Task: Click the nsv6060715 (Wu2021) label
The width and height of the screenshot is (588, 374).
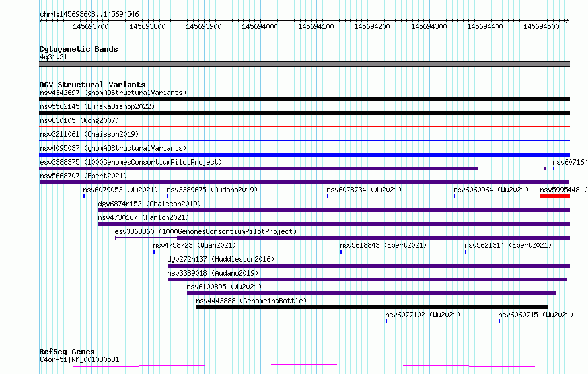Action: point(536,315)
